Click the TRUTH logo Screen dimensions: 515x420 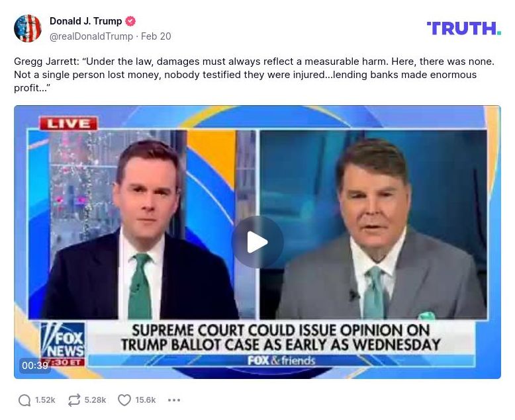coord(464,28)
